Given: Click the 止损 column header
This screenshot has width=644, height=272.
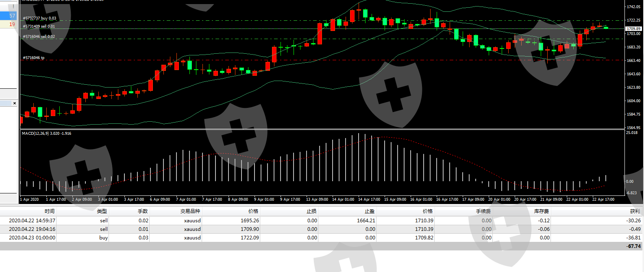Looking at the screenshot, I should [311, 211].
